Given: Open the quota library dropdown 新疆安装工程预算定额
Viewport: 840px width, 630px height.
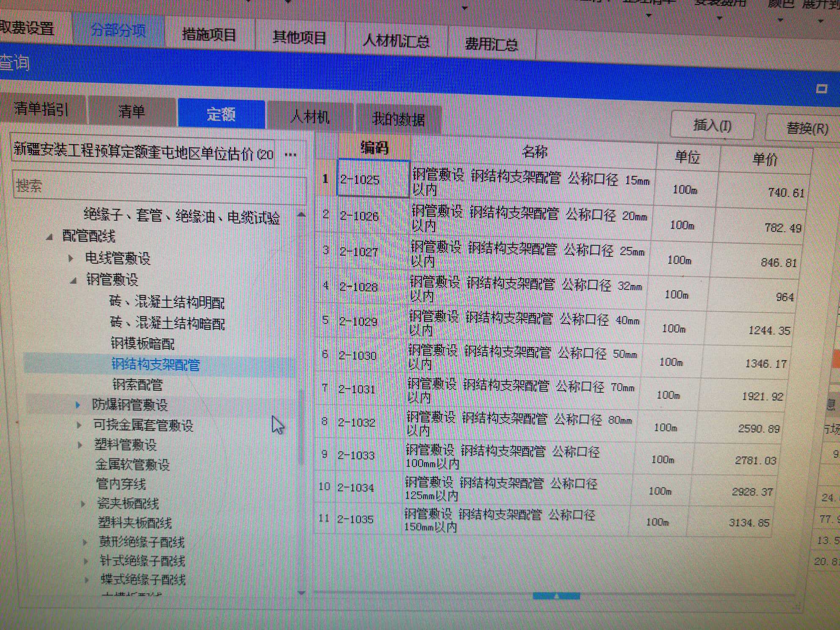Looking at the screenshot, I should [x=144, y=152].
